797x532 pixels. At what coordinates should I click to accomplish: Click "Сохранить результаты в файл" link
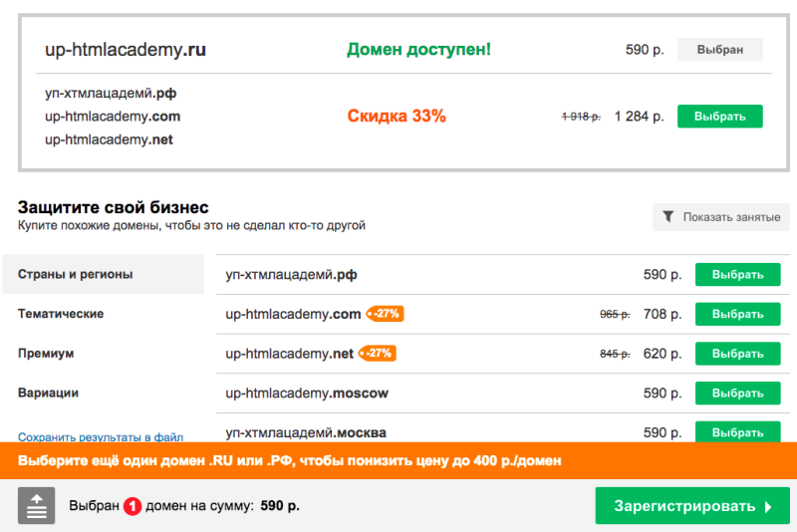coord(101,436)
